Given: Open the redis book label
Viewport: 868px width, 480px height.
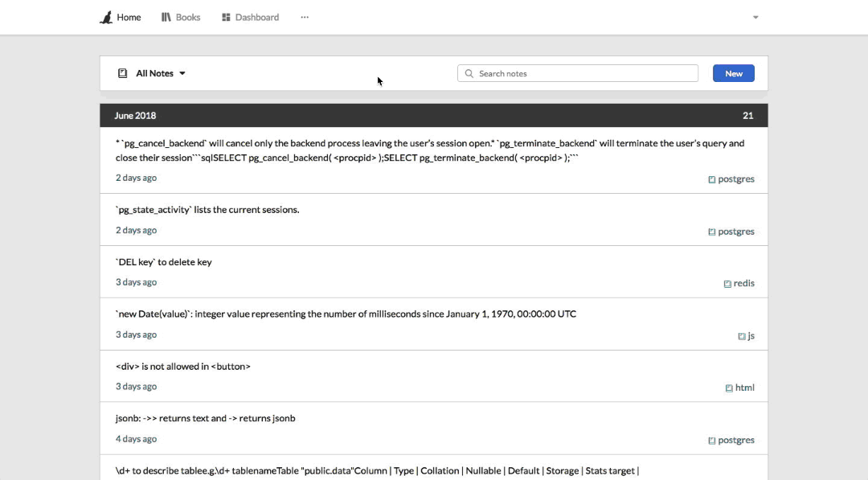Looking at the screenshot, I should pyautogui.click(x=744, y=283).
